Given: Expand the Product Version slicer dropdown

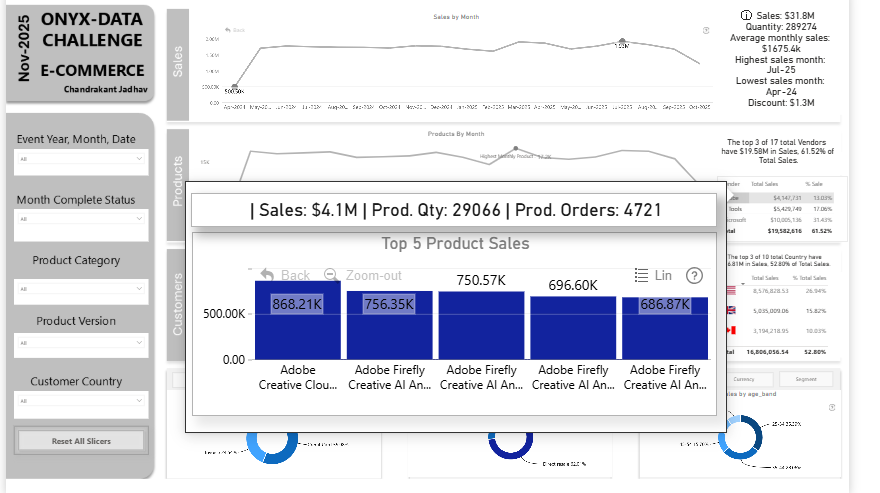Looking at the screenshot, I should 82,343.
